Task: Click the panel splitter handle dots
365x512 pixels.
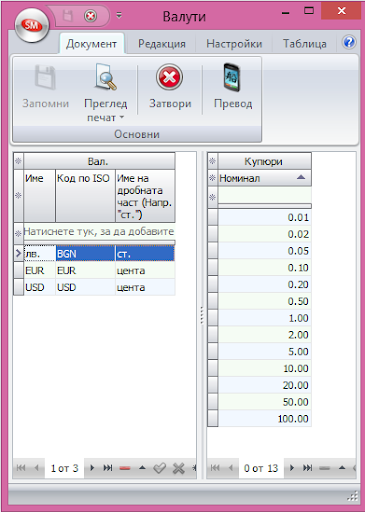Action: pyautogui.click(x=202, y=315)
